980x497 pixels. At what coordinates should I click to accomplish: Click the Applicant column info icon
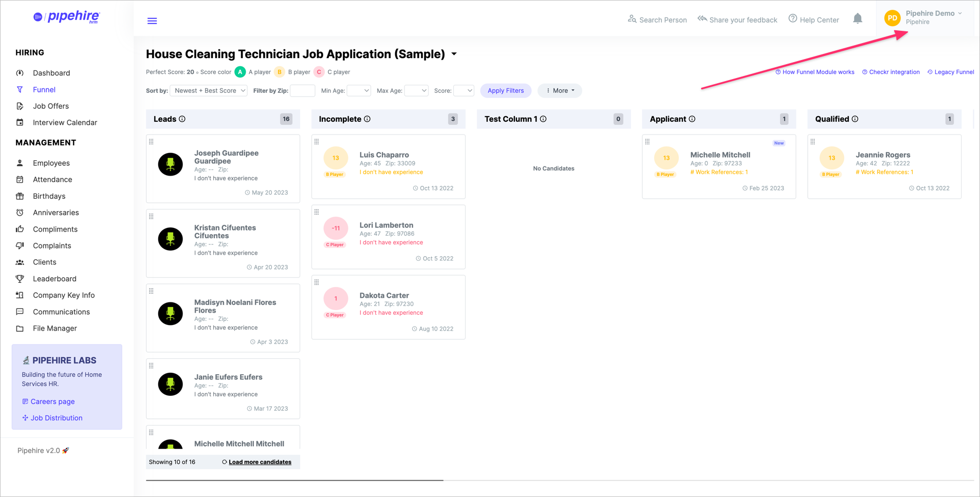[692, 119]
